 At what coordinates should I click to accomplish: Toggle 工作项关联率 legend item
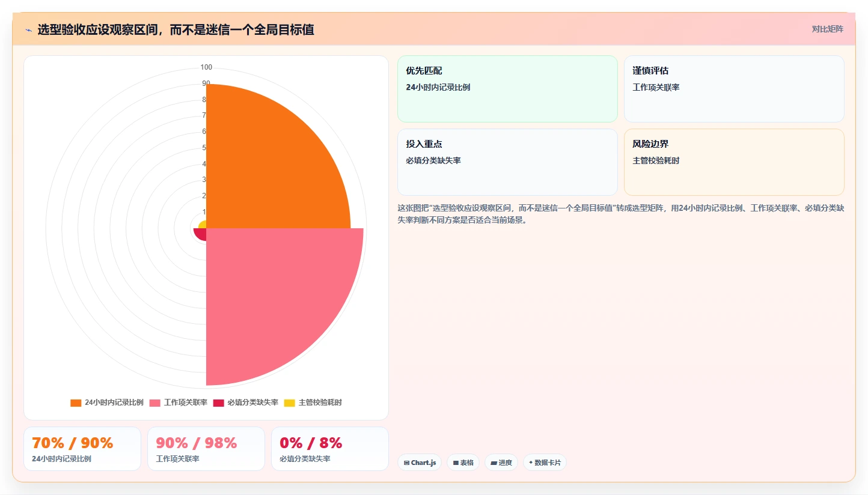coord(179,402)
